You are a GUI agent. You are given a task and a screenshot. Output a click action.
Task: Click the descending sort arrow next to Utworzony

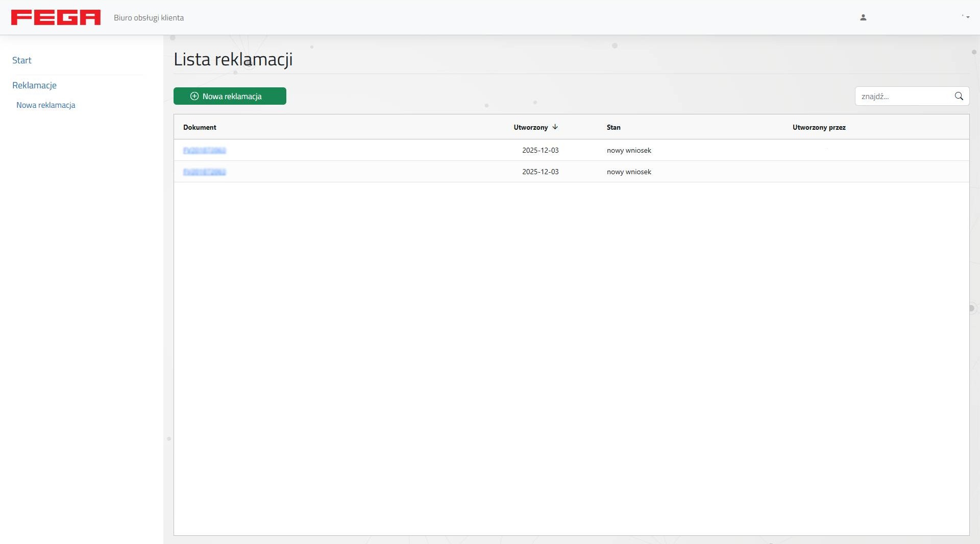point(555,127)
